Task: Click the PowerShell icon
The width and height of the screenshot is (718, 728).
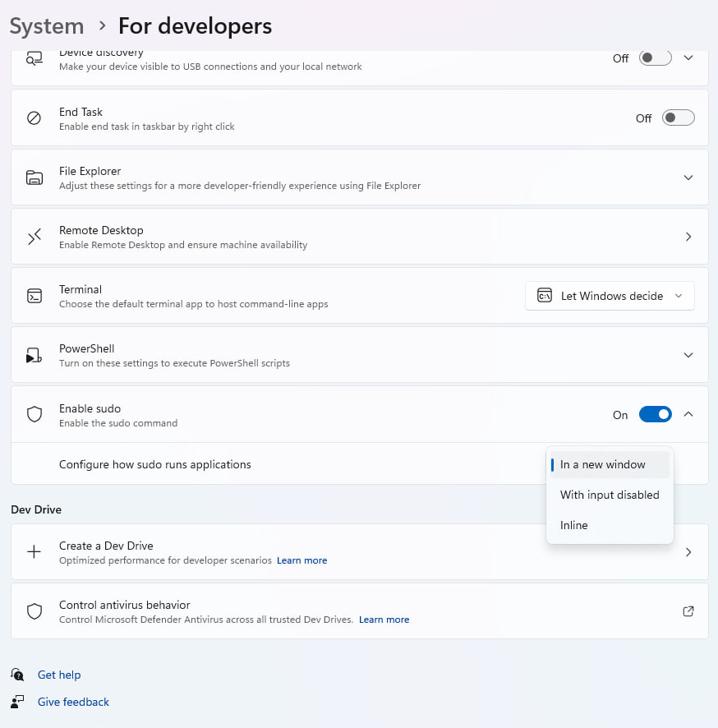Action: [x=34, y=354]
